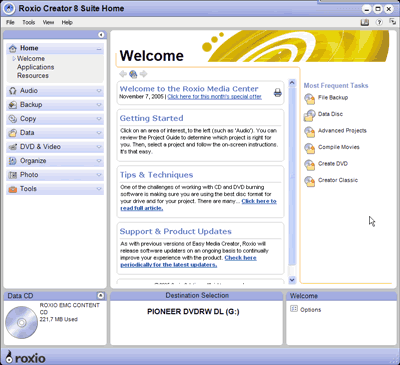Click the ROXIO EMC CONTENT CD label
Screen dimensions: 400x365
click(x=69, y=309)
